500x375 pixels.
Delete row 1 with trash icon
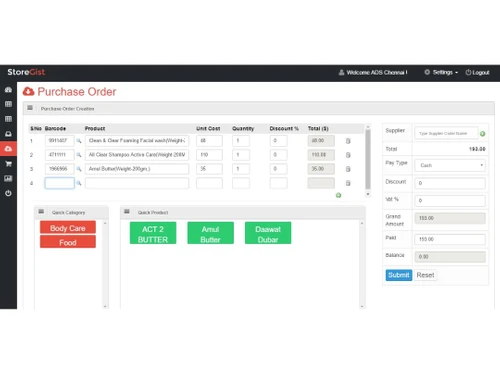click(x=348, y=141)
